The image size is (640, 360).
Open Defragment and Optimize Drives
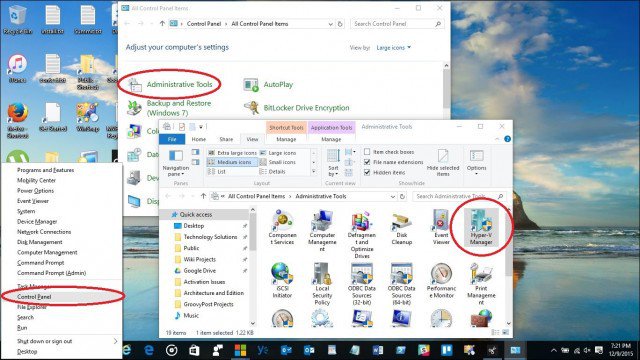[x=362, y=234]
